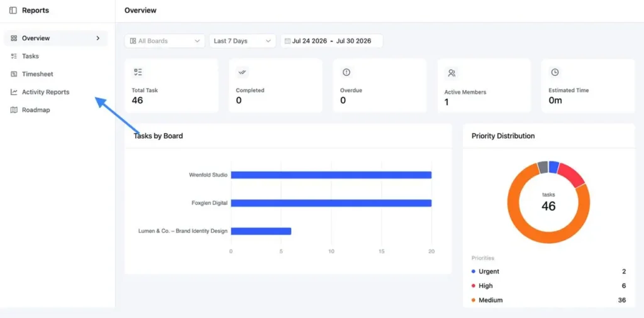Viewport: 644px width, 318px height.
Task: Click the Activity Reports chart icon
Action: click(14, 92)
